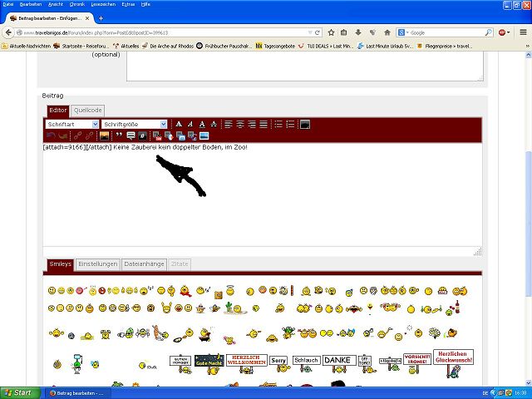
Task: Insert the Sorry sign smiley
Action: click(278, 361)
